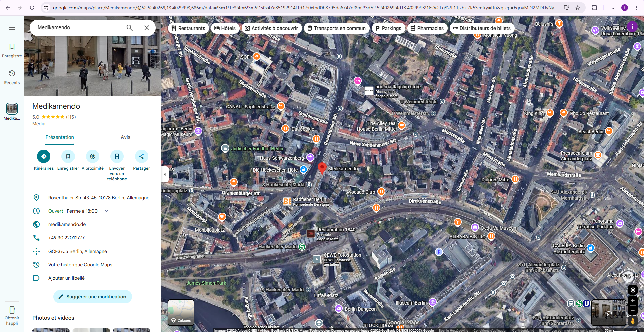Select the GALERIA Berlin Alexanderplatz marker
The width and height of the screenshot is (644, 332).
pos(591,248)
